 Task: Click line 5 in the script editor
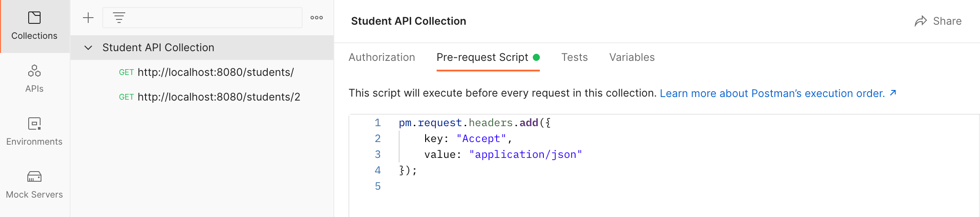coord(662,186)
